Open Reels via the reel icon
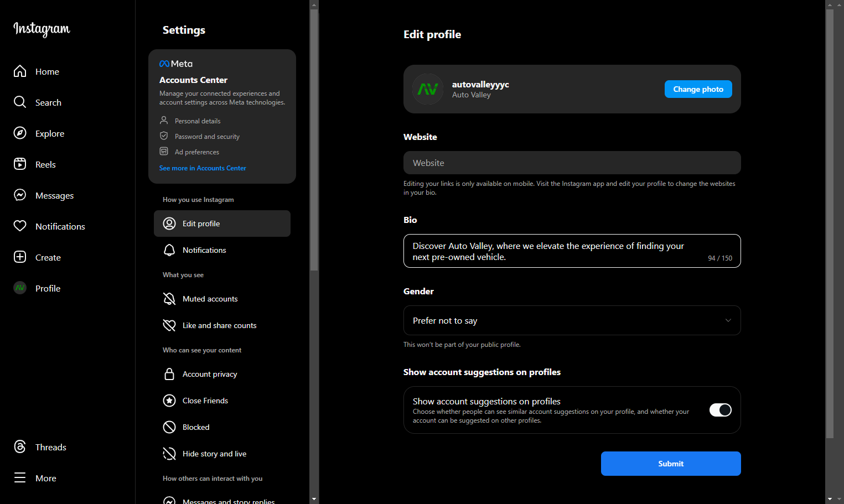 (x=20, y=164)
